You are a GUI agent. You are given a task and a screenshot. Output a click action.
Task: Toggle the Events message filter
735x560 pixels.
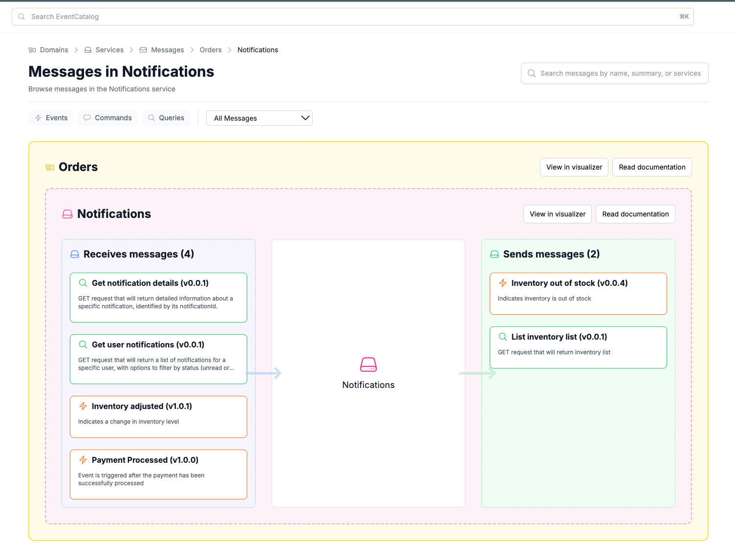pyautogui.click(x=50, y=118)
